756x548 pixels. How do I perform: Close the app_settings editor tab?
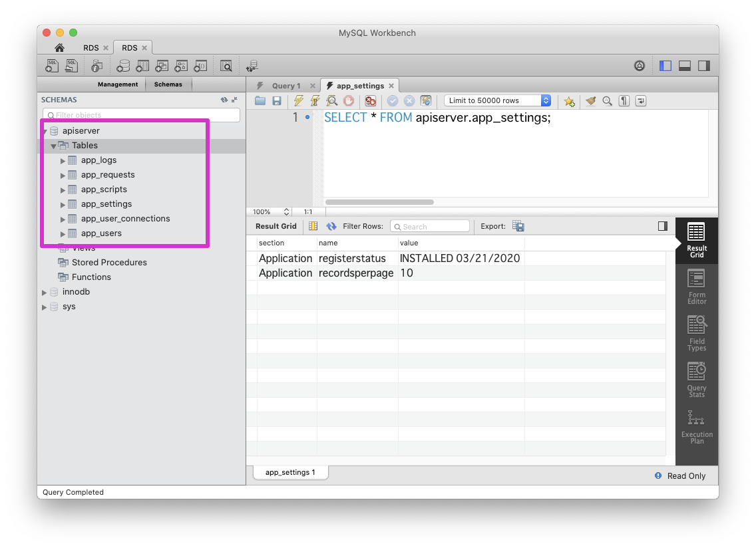coord(391,86)
